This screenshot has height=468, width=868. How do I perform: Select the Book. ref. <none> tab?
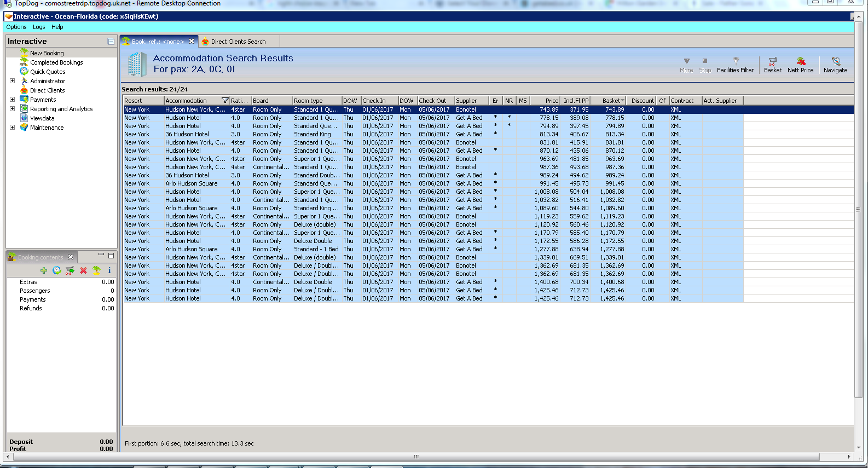click(x=158, y=42)
